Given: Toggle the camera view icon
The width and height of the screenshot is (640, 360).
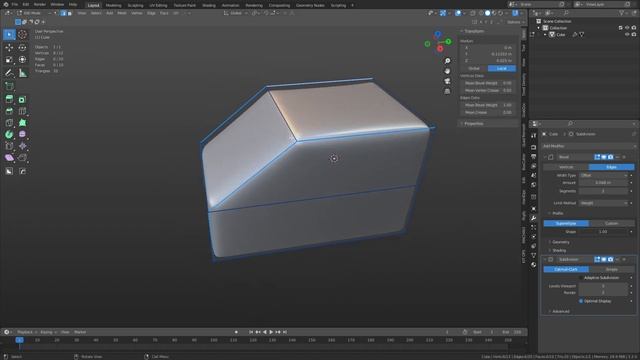Looking at the screenshot, I should click(447, 81).
